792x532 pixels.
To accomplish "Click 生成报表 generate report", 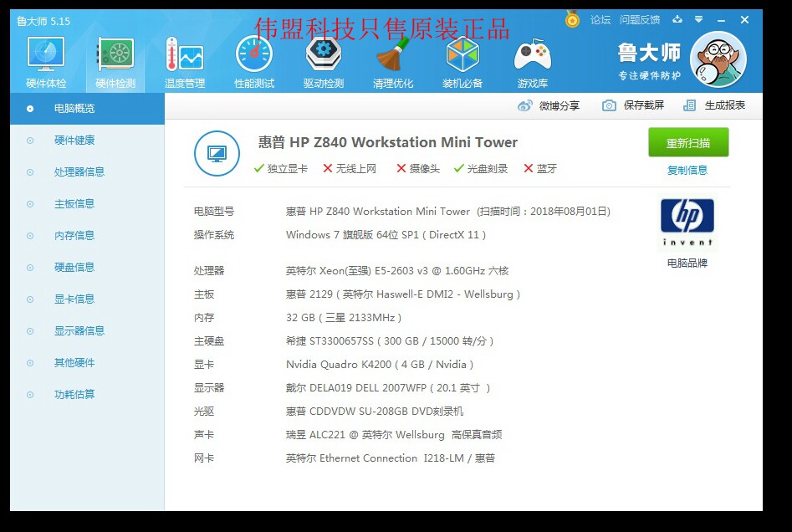I will tap(714, 105).
